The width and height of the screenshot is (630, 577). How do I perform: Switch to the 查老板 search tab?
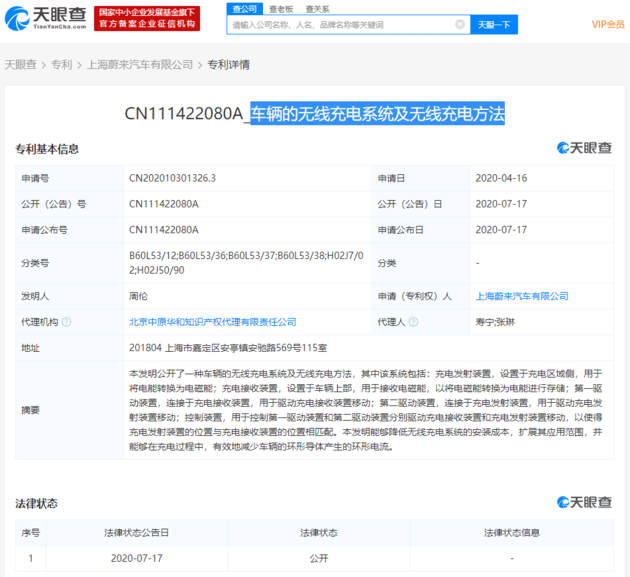point(279,8)
